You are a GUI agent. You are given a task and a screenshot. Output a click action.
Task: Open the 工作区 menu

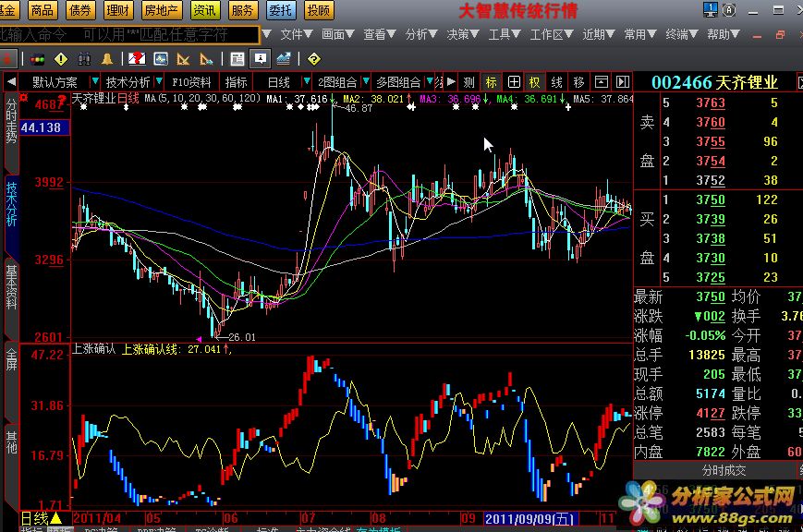point(551,34)
